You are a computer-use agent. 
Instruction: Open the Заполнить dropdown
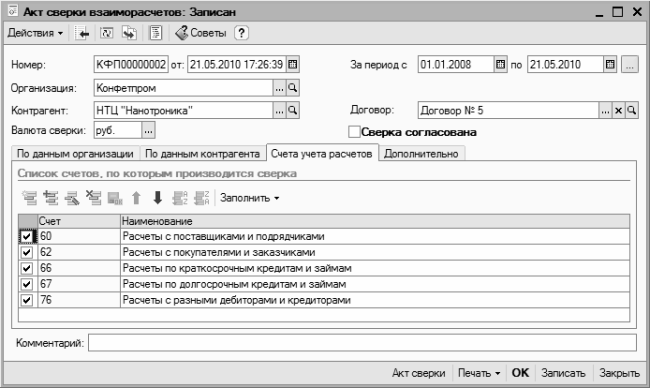[x=250, y=198]
